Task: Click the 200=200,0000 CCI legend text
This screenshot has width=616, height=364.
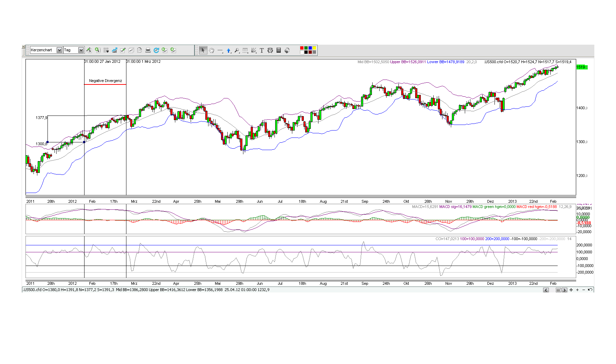Action: (x=497, y=239)
